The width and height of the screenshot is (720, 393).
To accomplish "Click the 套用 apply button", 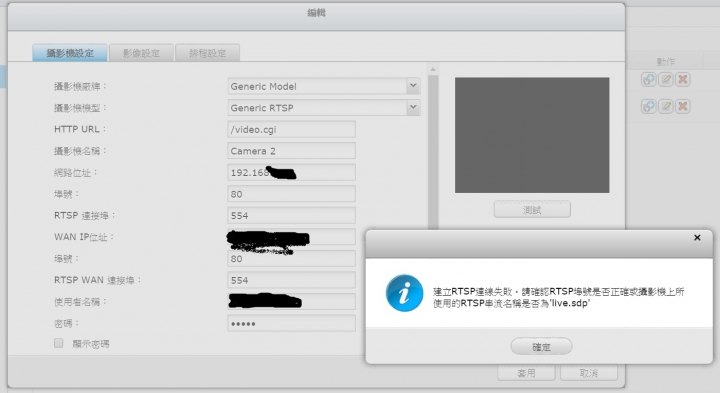I will tap(526, 373).
